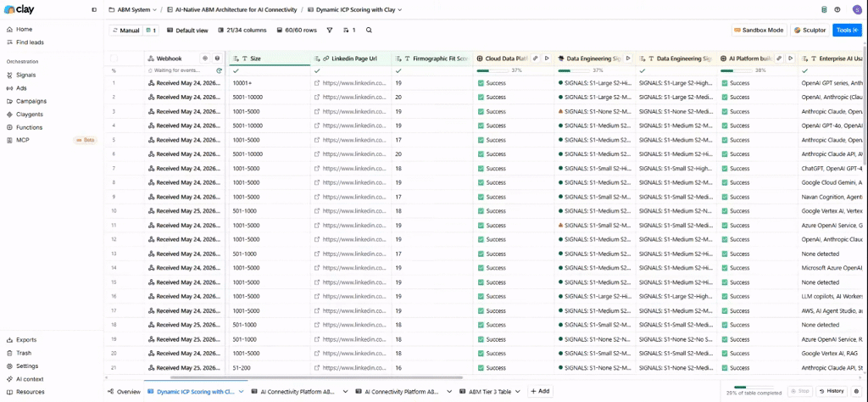Toggle Sandbox Mode
The height and width of the screenshot is (402, 868).
point(759,31)
